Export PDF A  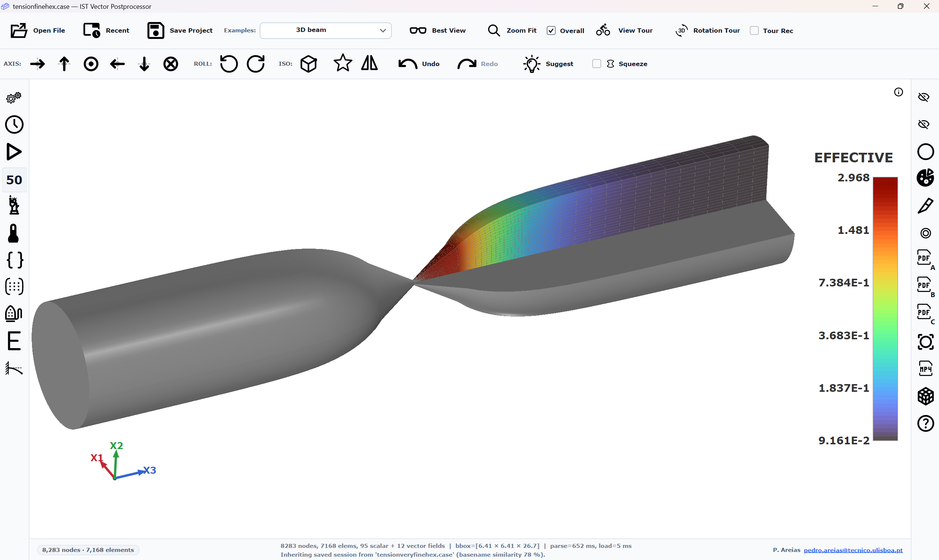pos(925,260)
